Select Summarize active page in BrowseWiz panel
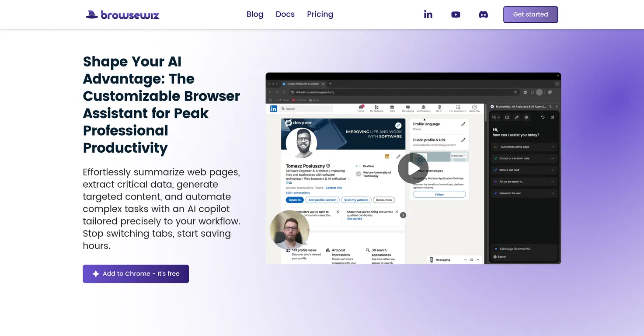644x336 pixels. [524, 147]
